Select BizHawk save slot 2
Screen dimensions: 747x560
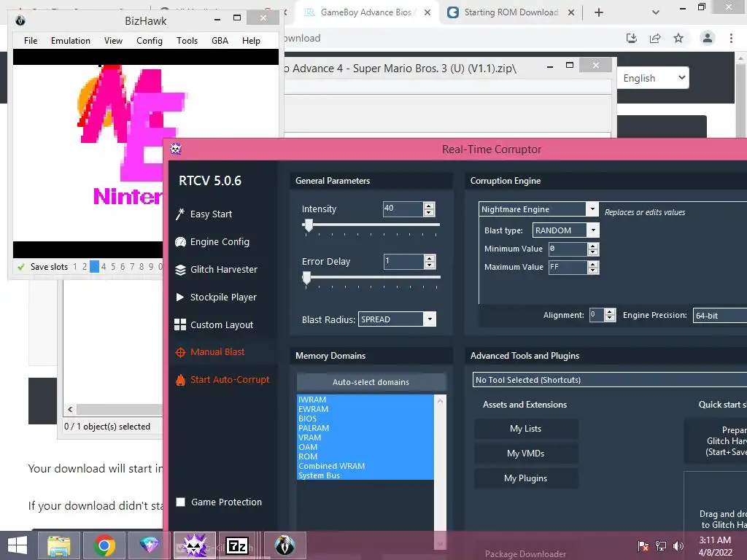pyautogui.click(x=85, y=267)
